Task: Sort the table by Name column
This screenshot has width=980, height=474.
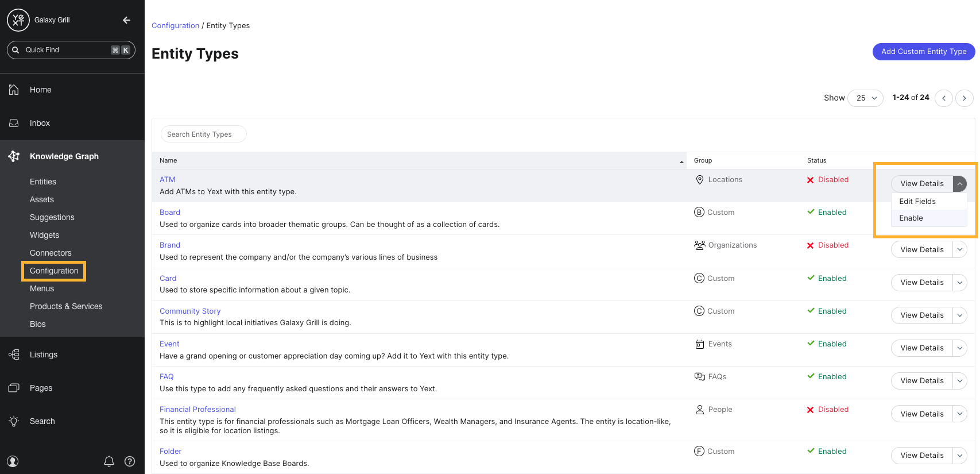Action: pyautogui.click(x=168, y=160)
